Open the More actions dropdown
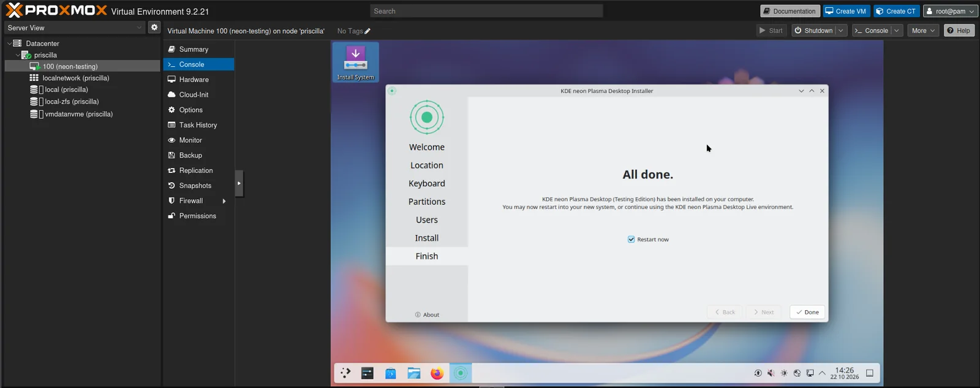Screen dimensions: 980x388 tap(923, 31)
